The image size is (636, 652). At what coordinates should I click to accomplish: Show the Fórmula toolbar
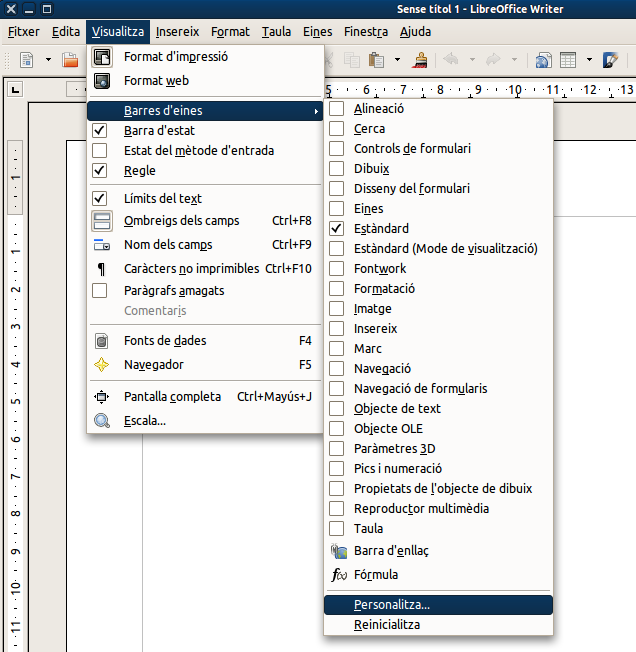click(438, 575)
